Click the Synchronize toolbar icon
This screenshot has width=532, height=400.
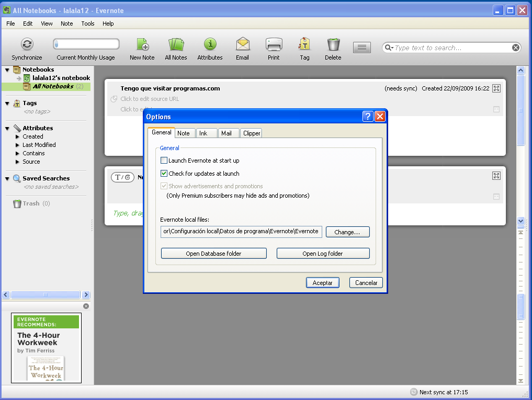(27, 44)
